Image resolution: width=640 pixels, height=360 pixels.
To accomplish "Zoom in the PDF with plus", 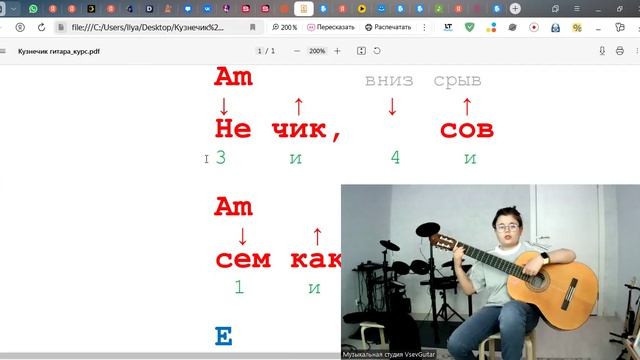I will (337, 51).
